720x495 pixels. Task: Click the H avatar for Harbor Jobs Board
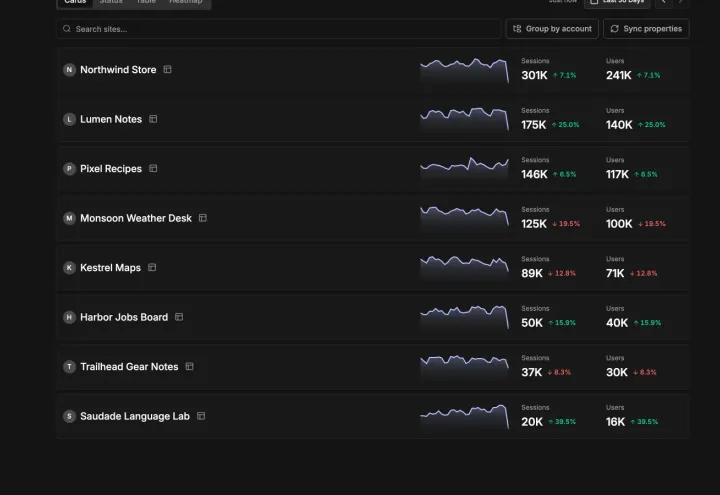coord(69,317)
